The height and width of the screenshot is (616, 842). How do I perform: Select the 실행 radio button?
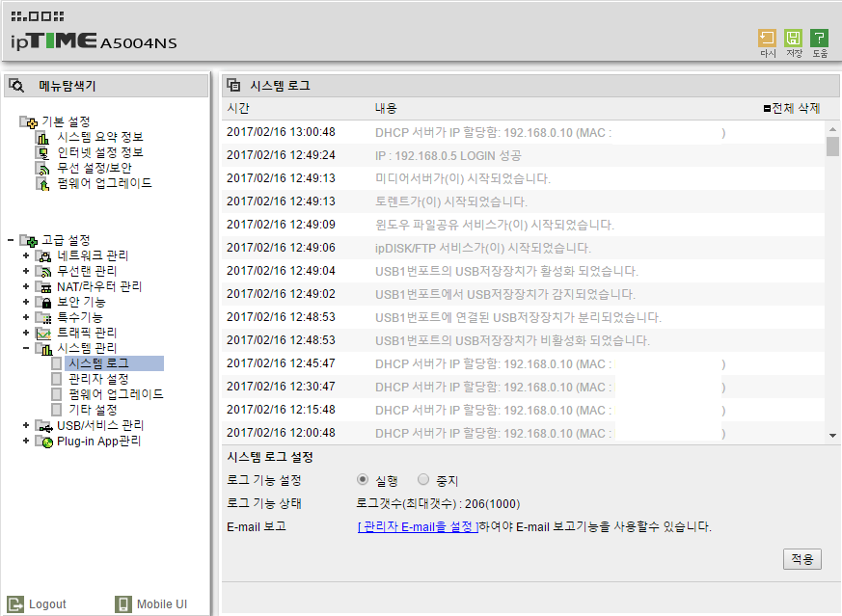363,479
